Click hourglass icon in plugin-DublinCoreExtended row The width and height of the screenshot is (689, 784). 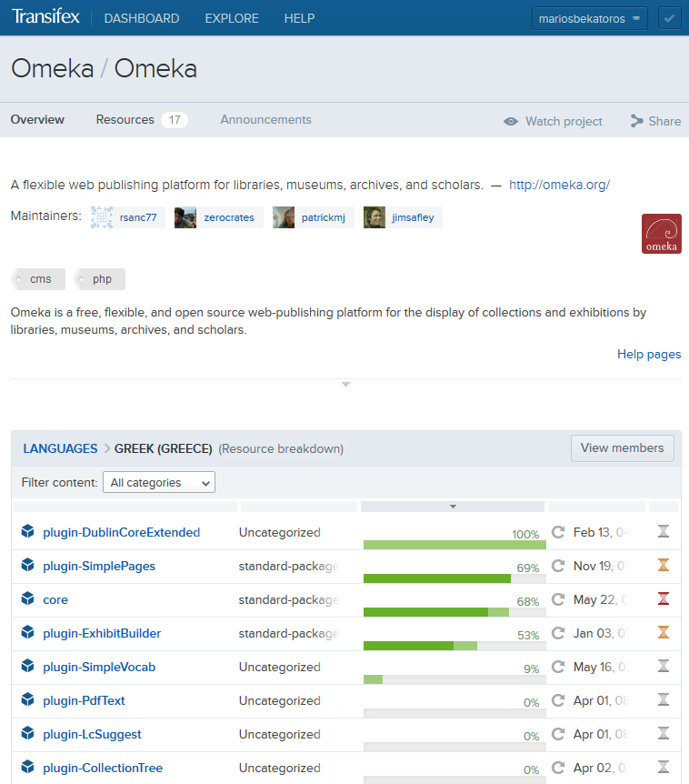coord(664,531)
